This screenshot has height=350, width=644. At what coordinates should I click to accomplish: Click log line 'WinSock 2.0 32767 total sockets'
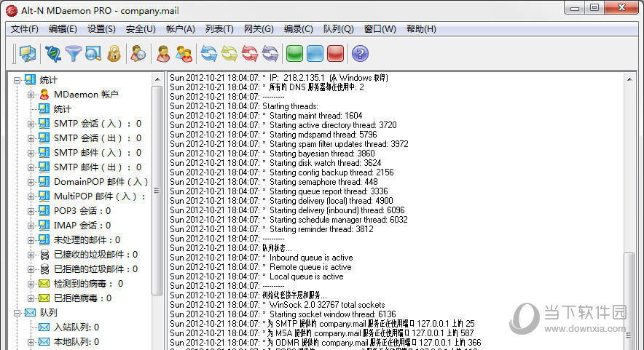click(x=327, y=305)
